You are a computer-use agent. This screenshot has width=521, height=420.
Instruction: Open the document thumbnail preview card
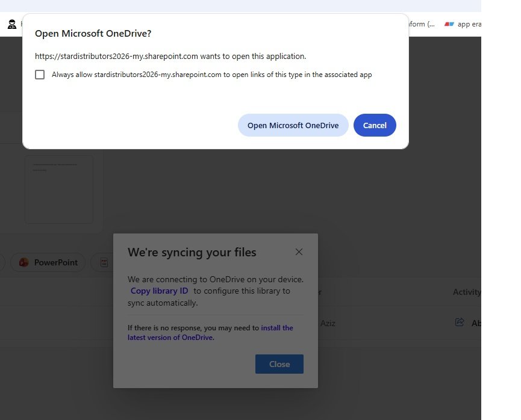pyautogui.click(x=59, y=190)
